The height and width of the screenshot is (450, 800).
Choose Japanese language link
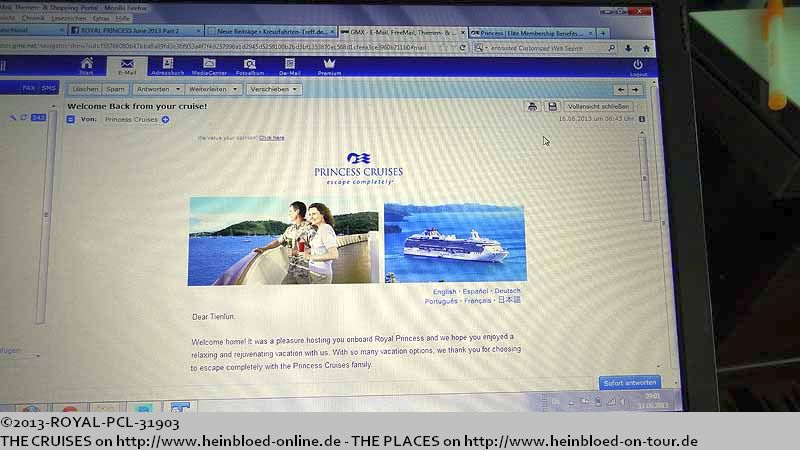pyautogui.click(x=509, y=300)
